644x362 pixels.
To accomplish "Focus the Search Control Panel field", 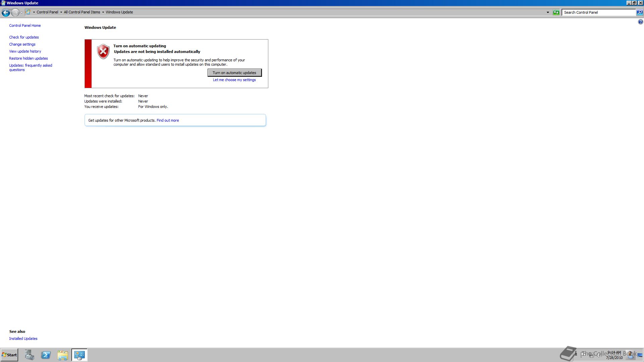I will click(x=599, y=12).
